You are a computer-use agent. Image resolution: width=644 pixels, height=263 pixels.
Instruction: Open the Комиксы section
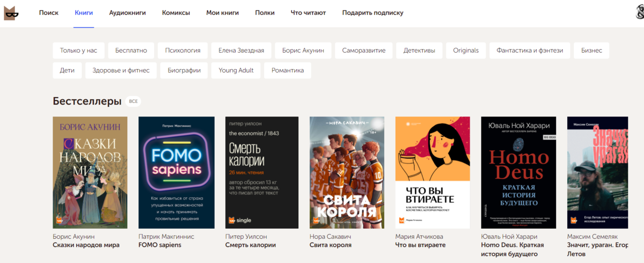click(x=176, y=13)
